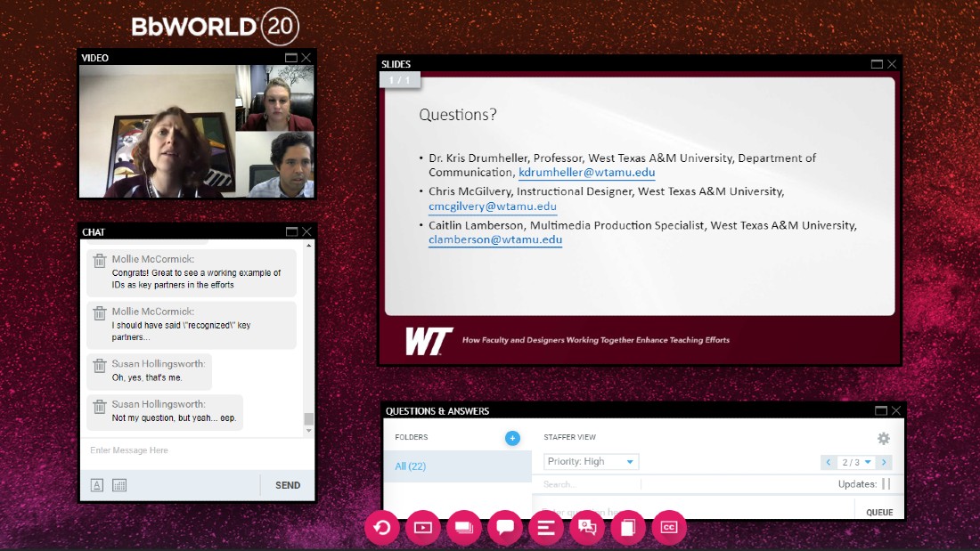Screen dimensions: 980x551
Task: Click the "Questions?" slide heading
Action: click(x=458, y=114)
